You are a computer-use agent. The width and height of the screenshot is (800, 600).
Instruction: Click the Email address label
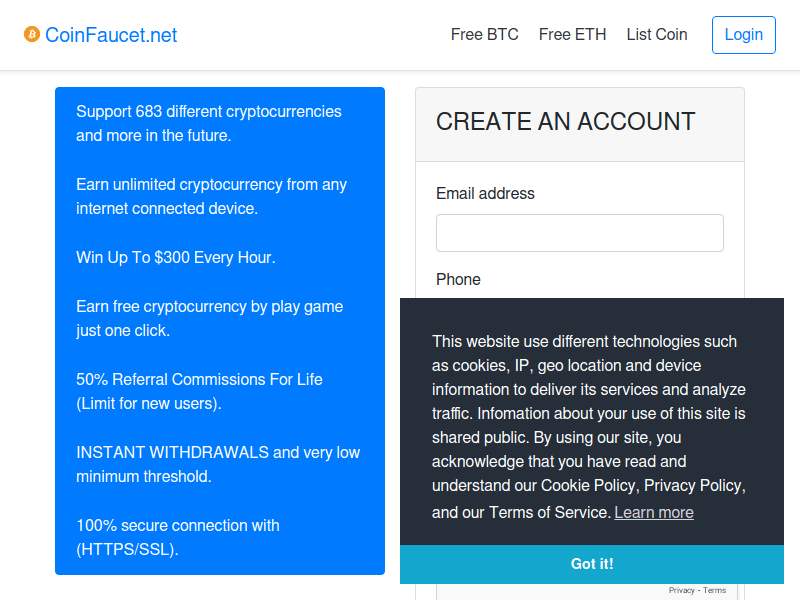tap(485, 193)
